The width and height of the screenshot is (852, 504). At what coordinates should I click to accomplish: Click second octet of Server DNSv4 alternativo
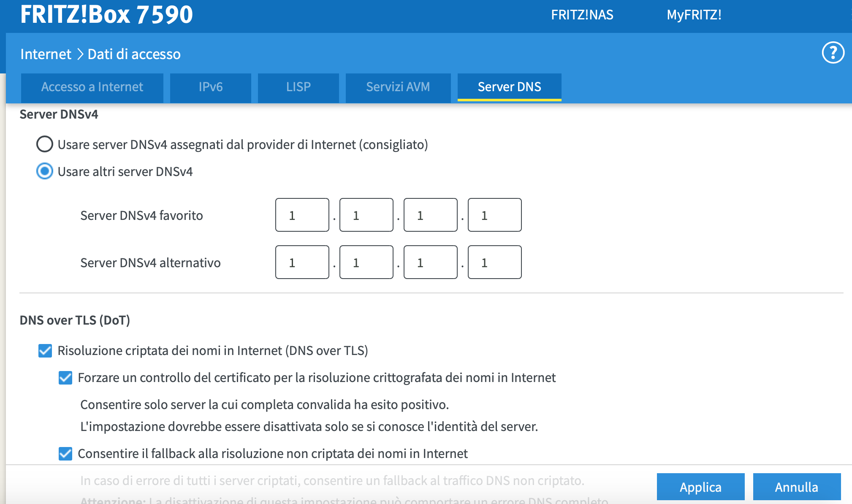366,263
